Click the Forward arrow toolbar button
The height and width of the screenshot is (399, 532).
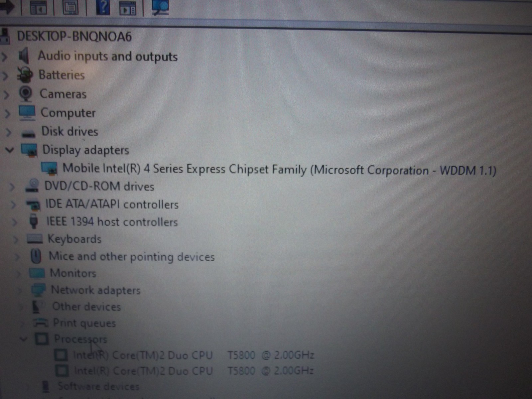pos(7,7)
